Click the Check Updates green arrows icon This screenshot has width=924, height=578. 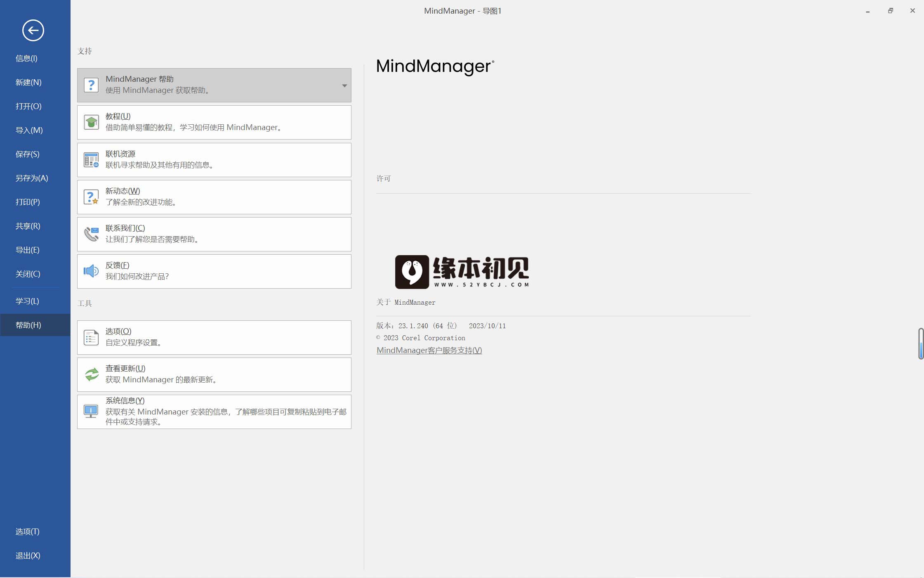tap(91, 374)
